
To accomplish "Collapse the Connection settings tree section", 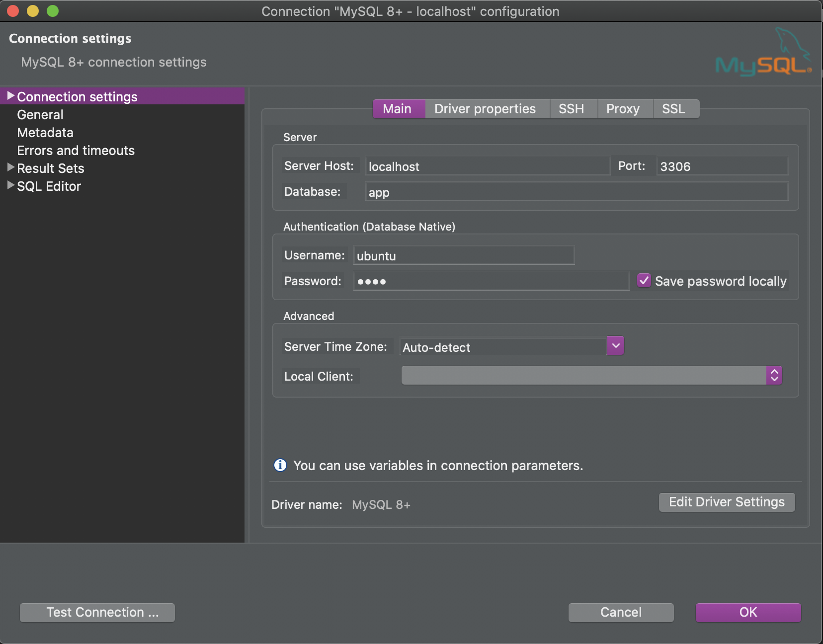I will point(10,96).
